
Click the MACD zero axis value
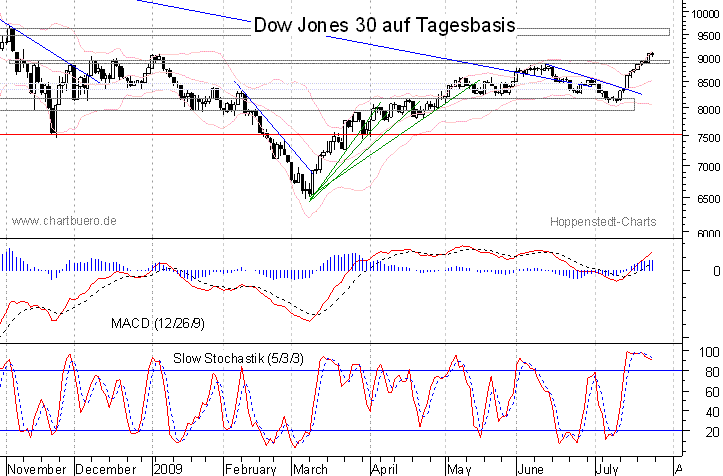(717, 271)
